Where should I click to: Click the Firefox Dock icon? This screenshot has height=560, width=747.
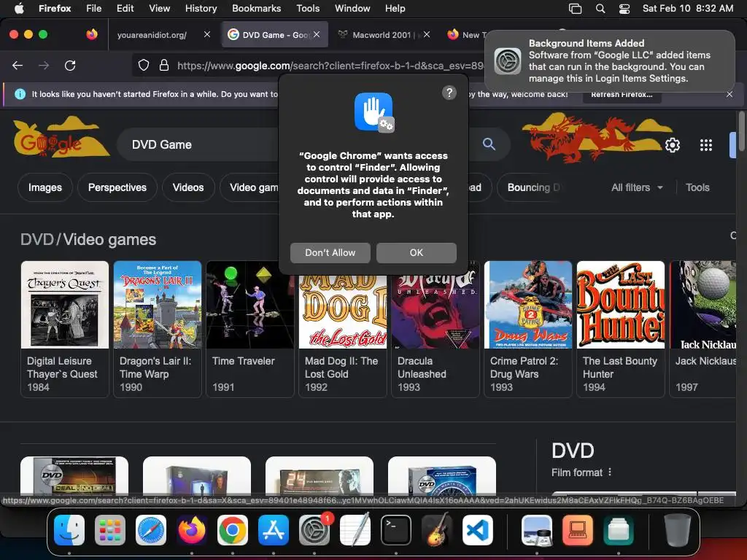[x=192, y=530]
